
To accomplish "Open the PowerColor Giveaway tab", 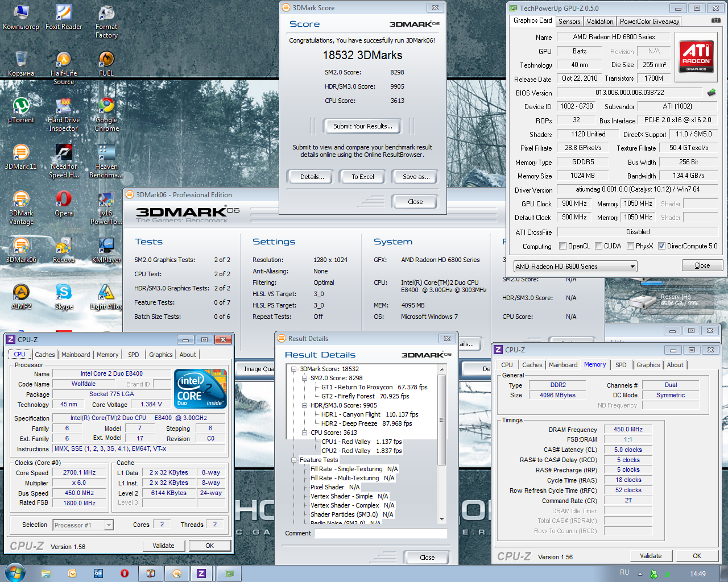I will click(650, 22).
